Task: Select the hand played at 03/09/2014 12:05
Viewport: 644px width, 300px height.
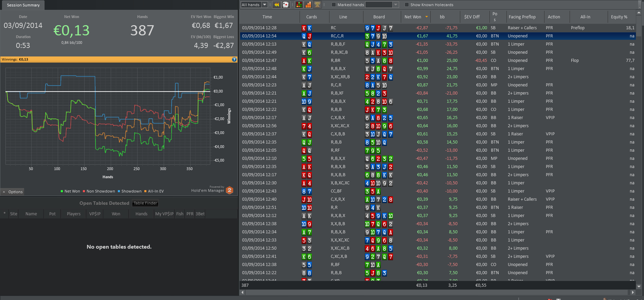Action: 437,150
